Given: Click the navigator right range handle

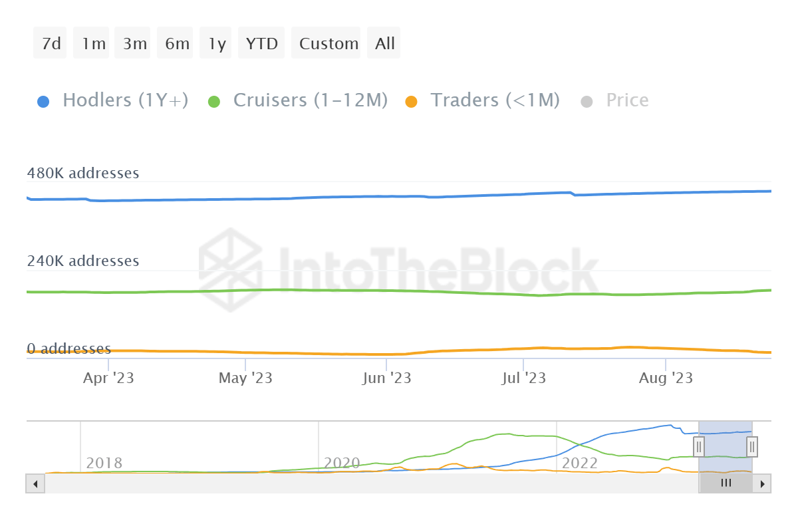Looking at the screenshot, I should 752,447.
